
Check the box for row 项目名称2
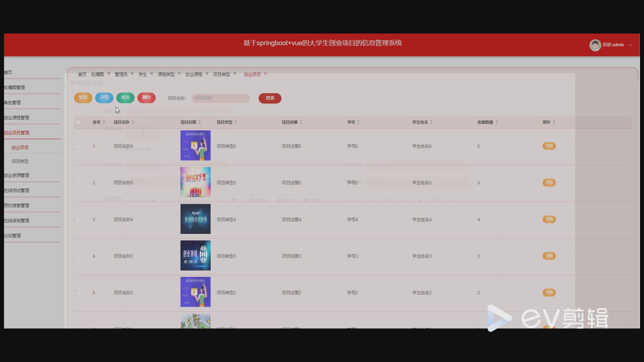coord(78,293)
